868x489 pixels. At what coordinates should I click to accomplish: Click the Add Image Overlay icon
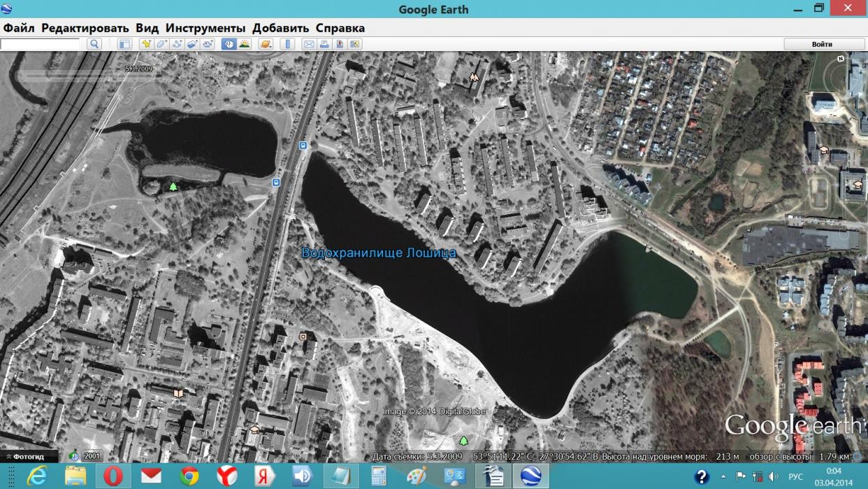point(192,44)
